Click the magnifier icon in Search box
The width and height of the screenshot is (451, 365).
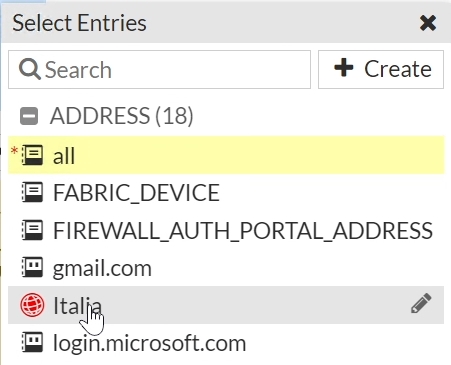(x=30, y=69)
